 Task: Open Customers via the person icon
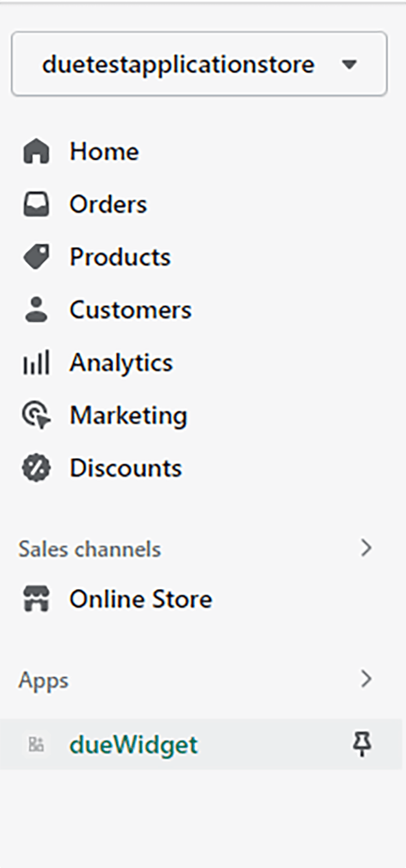(36, 310)
